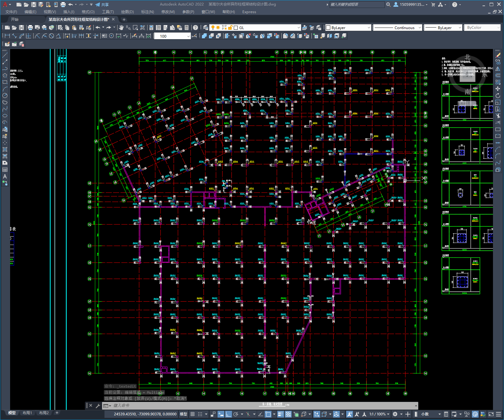The image size is (504, 420).
Task: Click the Workspace Switching gear icon
Action: [395, 414]
